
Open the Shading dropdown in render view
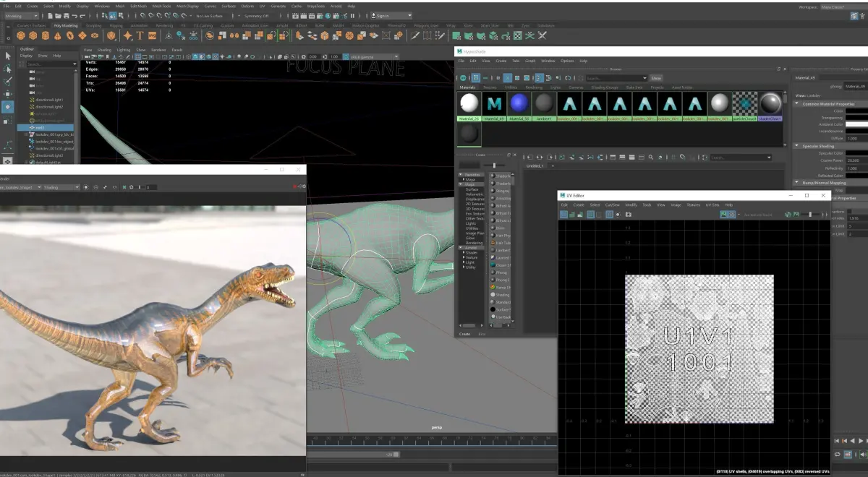(61, 187)
